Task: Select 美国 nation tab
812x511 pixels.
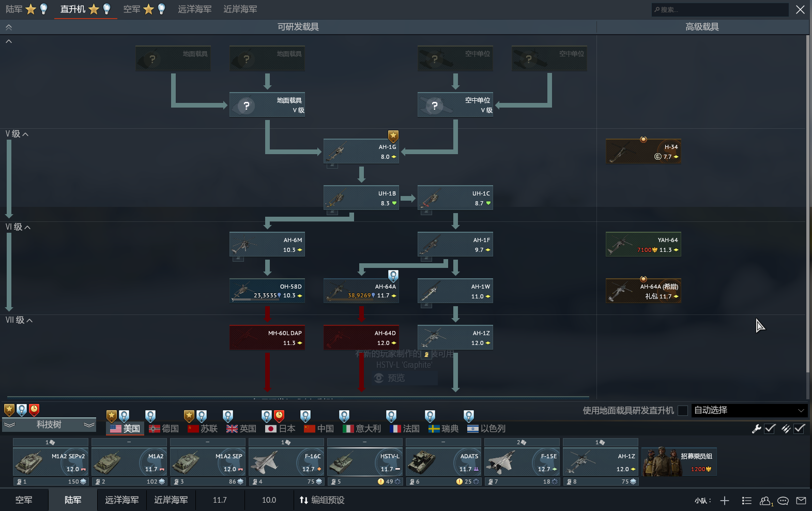Action: [125, 429]
